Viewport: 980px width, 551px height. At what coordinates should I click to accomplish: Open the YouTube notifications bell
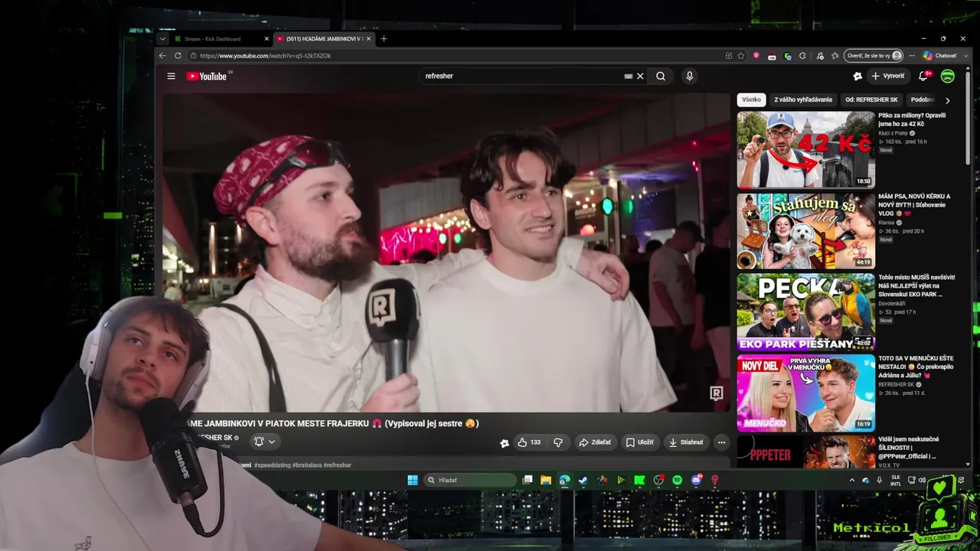point(924,76)
